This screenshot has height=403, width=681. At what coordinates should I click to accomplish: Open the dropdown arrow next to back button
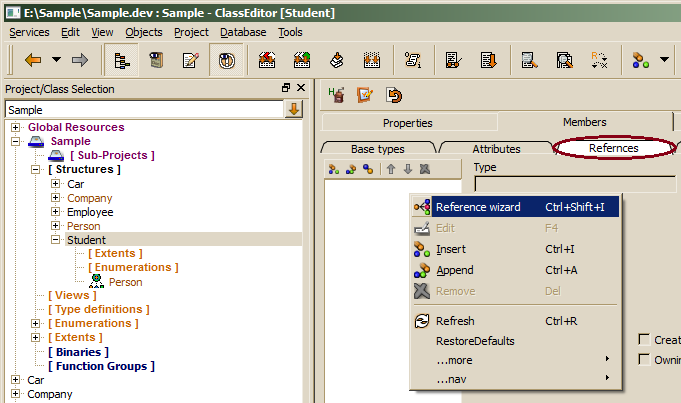pyautogui.click(x=56, y=61)
